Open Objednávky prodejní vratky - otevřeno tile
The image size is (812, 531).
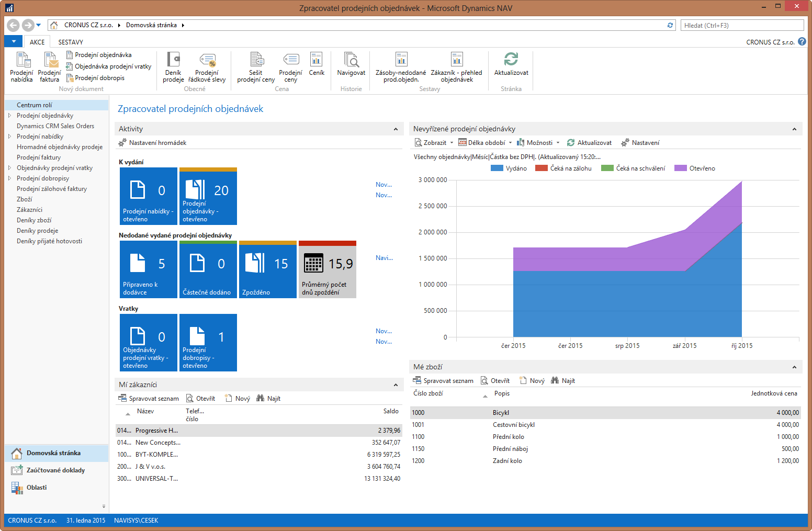pos(149,343)
